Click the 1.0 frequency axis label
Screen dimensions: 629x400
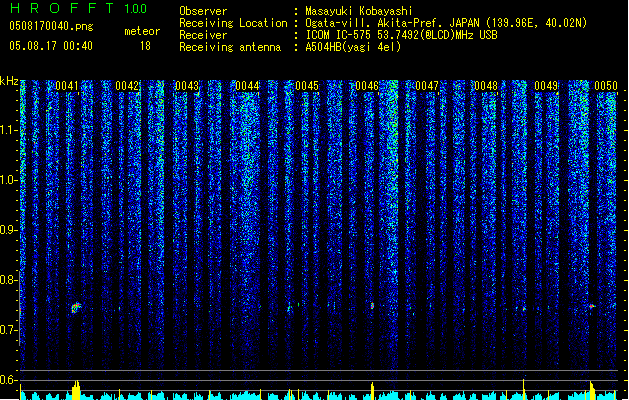tap(8, 180)
